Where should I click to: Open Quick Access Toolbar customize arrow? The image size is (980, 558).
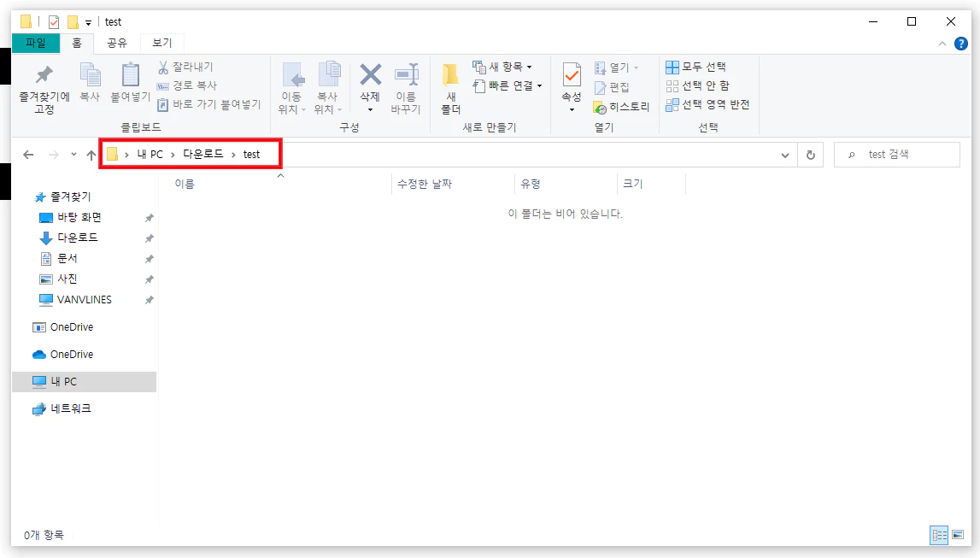(88, 22)
